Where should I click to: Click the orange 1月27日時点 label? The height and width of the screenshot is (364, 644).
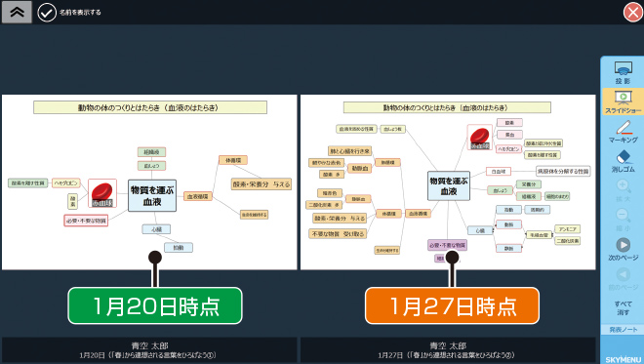tap(452, 305)
